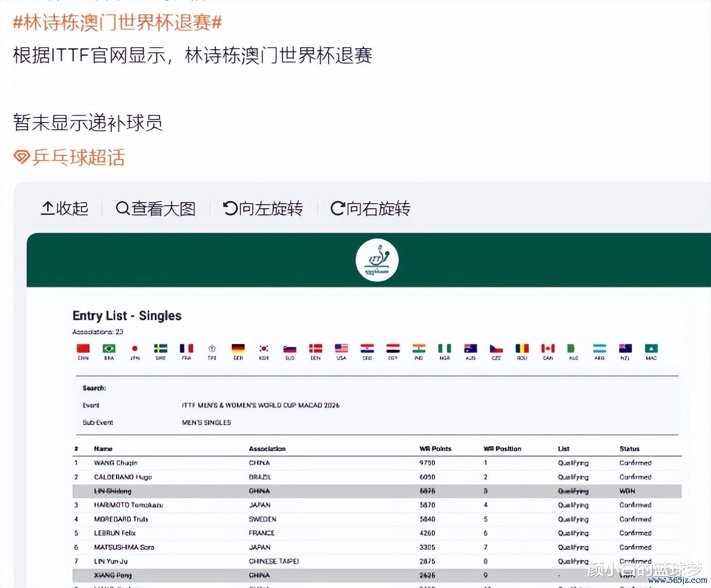
Task: Select the Sweden (SWE) flag icon
Action: (x=161, y=349)
